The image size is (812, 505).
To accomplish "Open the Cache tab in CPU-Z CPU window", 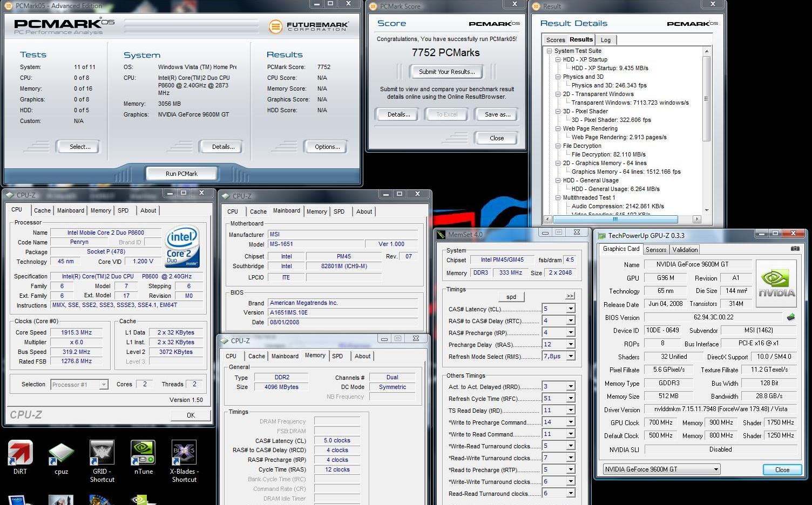I will tap(42, 210).
